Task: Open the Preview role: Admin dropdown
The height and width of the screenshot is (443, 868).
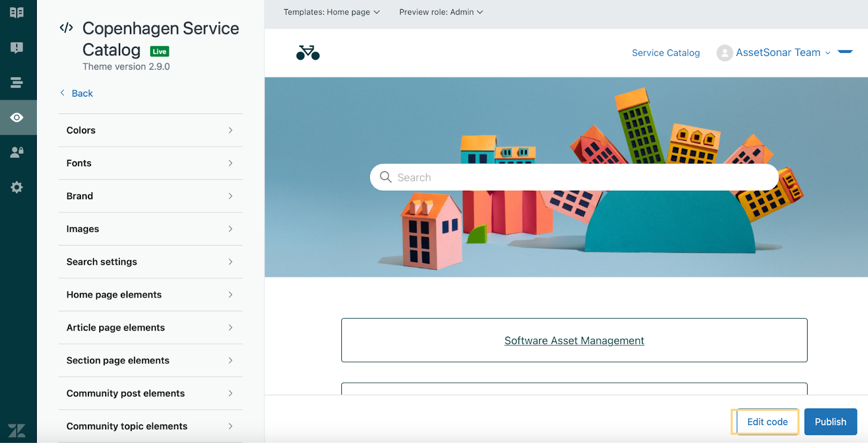Action: (x=441, y=12)
